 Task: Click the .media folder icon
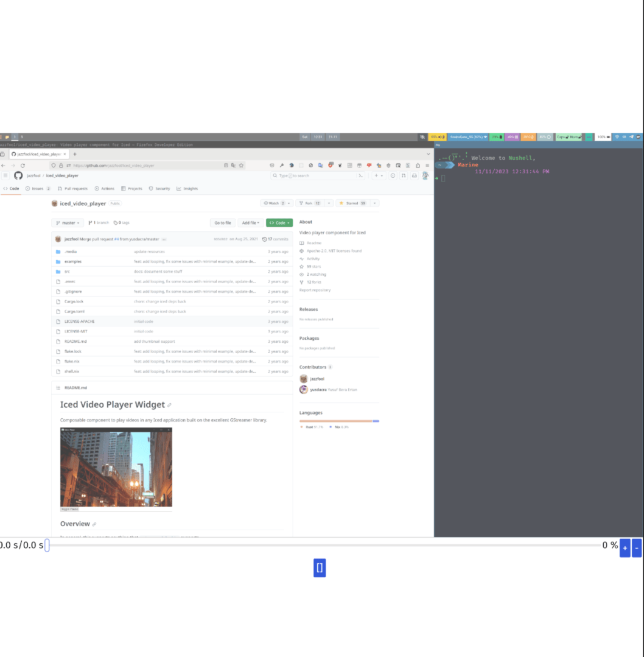click(58, 251)
